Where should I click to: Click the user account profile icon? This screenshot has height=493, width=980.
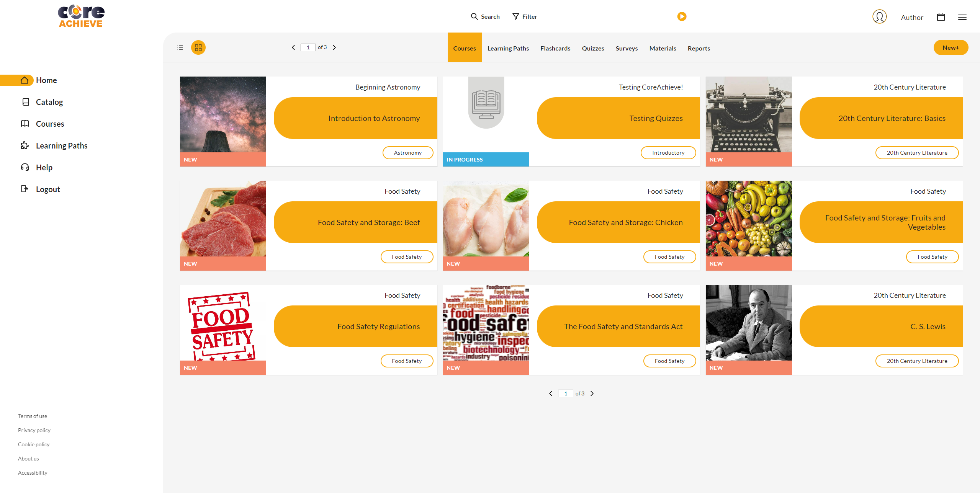coord(879,16)
